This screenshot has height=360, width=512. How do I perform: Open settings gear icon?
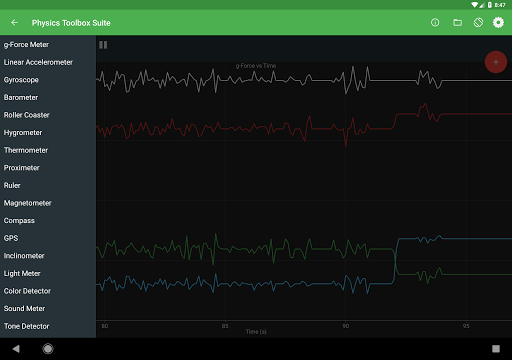(x=498, y=23)
